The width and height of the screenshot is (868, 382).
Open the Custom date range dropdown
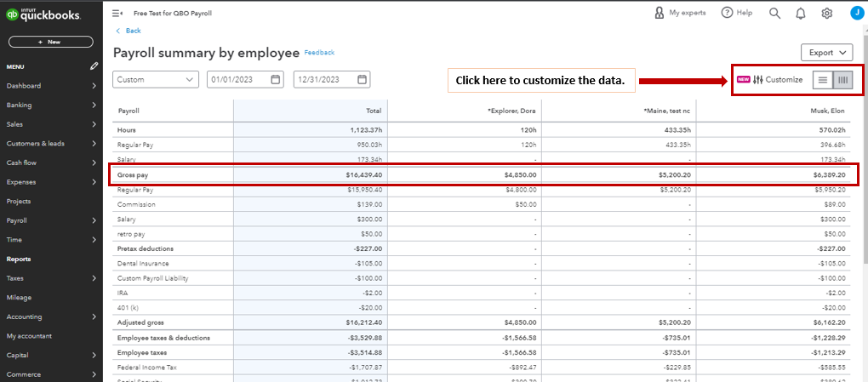(x=156, y=79)
